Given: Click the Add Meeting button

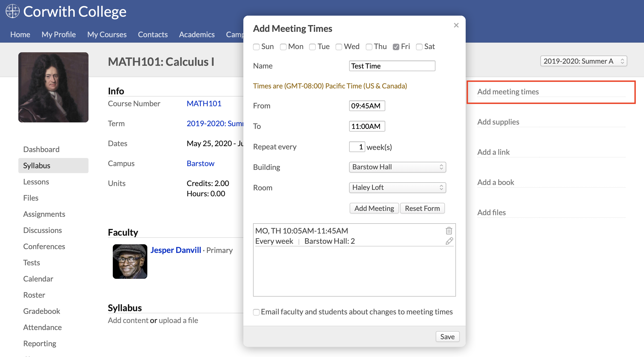Looking at the screenshot, I should [374, 208].
